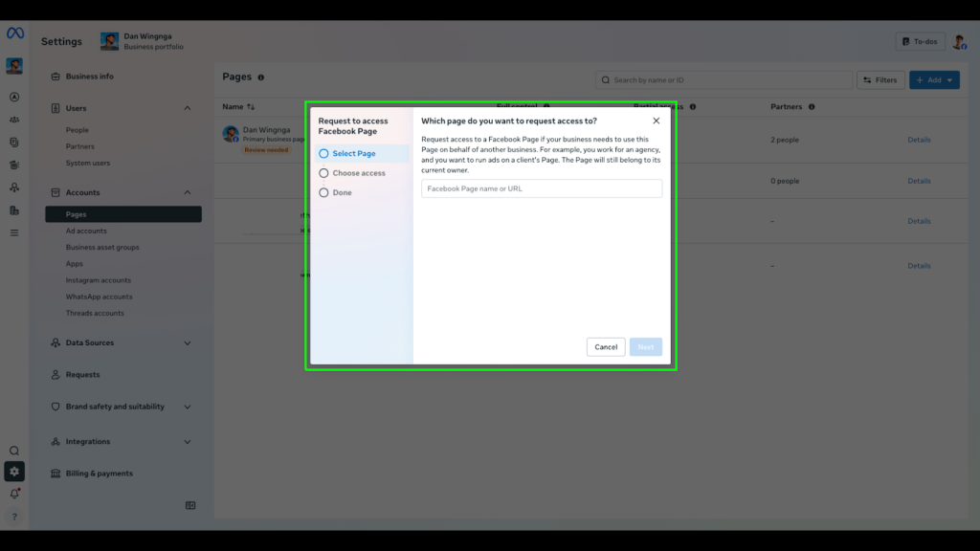Click the Dan Wingnga business portfolio avatar

(x=109, y=41)
